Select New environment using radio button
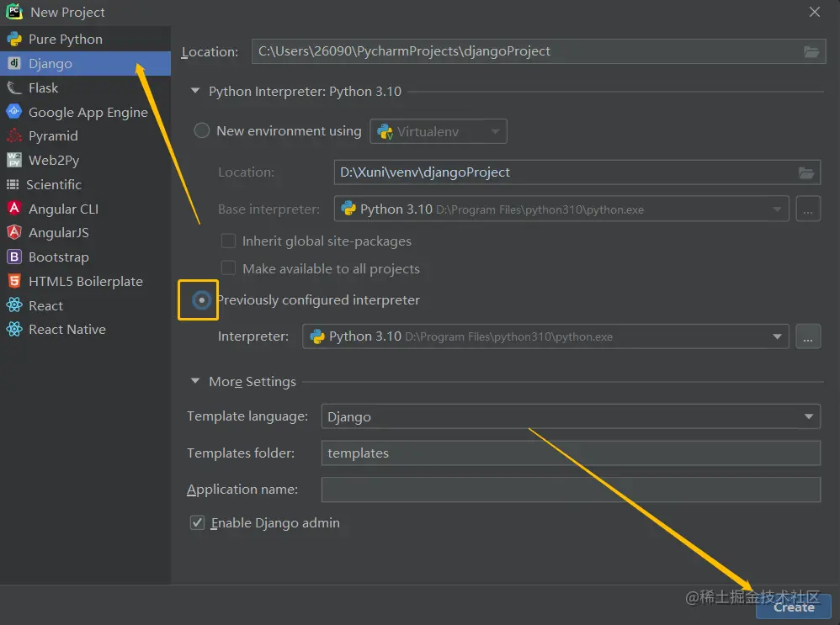840x625 pixels. click(201, 130)
